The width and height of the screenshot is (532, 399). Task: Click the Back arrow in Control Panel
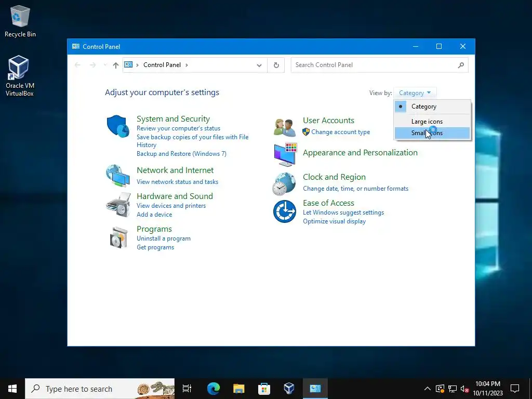77,65
